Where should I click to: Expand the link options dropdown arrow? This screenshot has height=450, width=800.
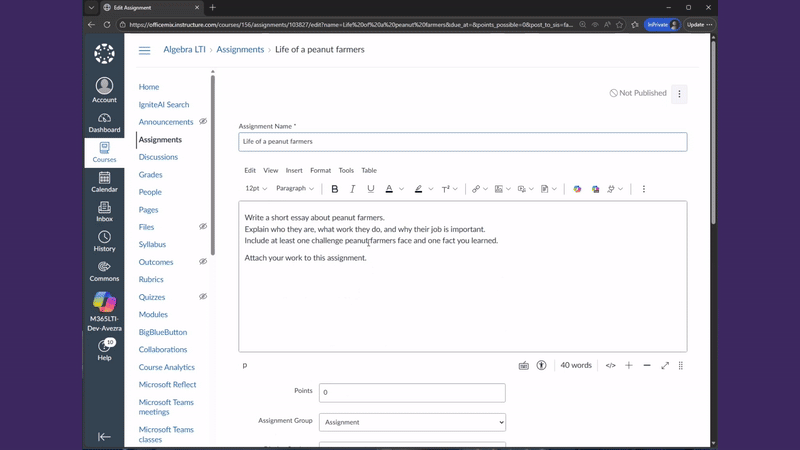pyautogui.click(x=485, y=189)
